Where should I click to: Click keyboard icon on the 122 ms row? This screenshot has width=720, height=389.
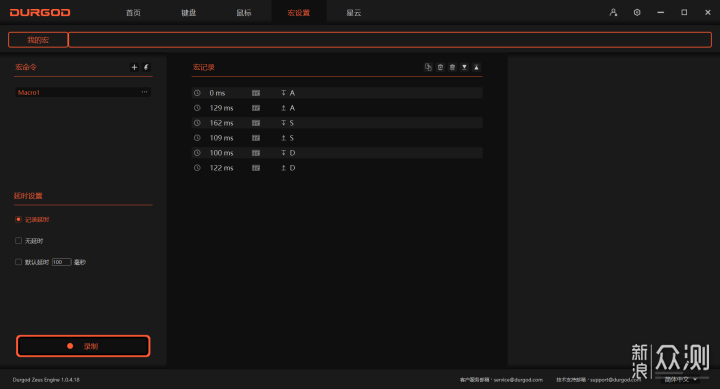click(256, 168)
